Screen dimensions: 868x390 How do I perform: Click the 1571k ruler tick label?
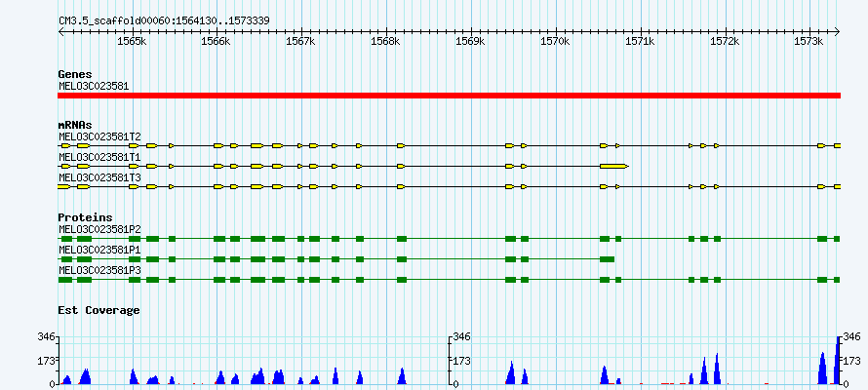[x=641, y=42]
